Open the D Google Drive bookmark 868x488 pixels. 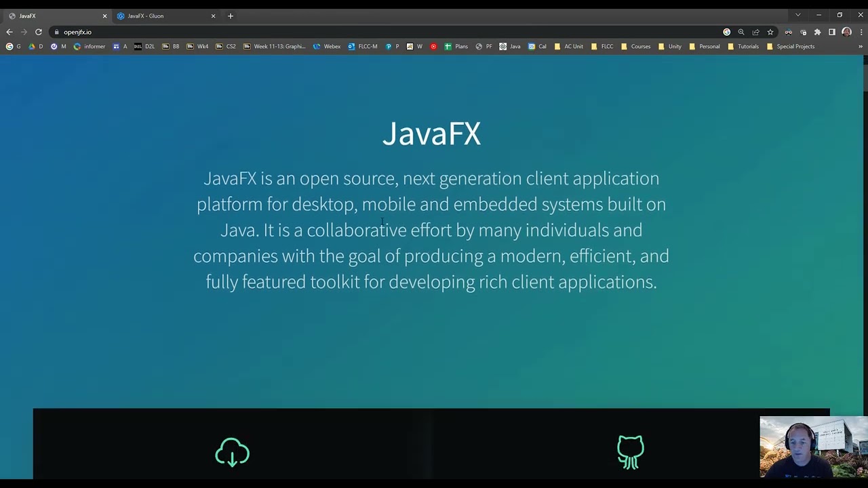pyautogui.click(x=36, y=47)
